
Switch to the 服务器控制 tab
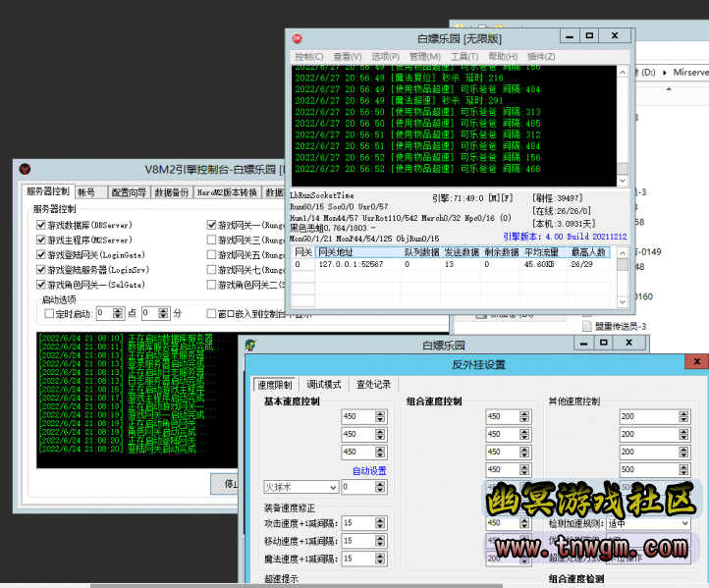click(x=47, y=191)
